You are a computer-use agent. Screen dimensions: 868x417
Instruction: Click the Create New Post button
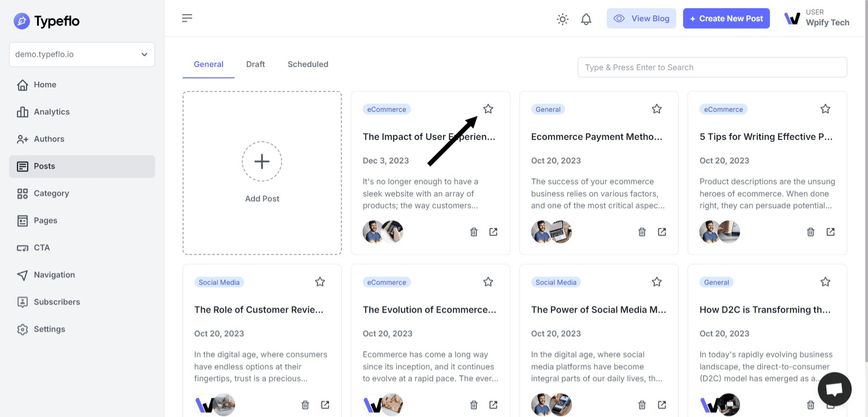point(726,19)
